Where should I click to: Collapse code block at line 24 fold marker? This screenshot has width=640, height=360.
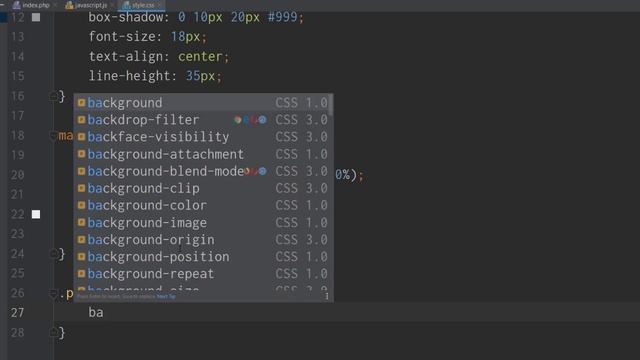point(53,254)
